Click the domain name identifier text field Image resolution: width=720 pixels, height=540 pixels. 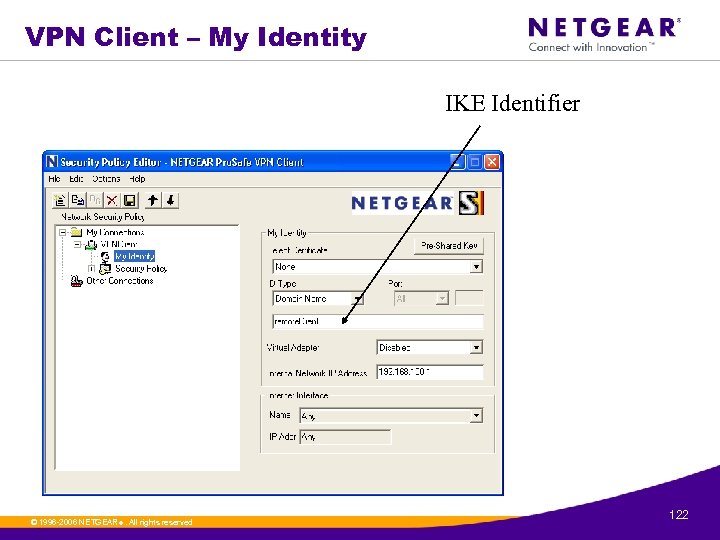tap(377, 321)
